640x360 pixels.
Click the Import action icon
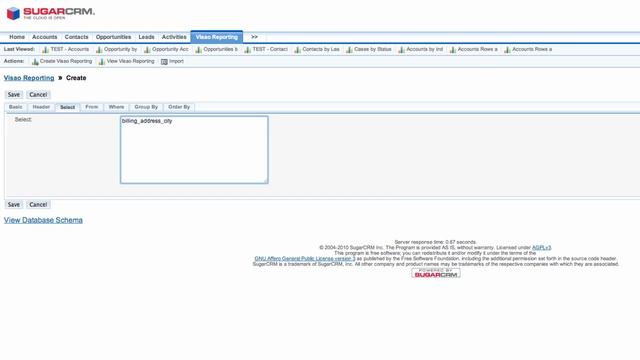(x=164, y=62)
